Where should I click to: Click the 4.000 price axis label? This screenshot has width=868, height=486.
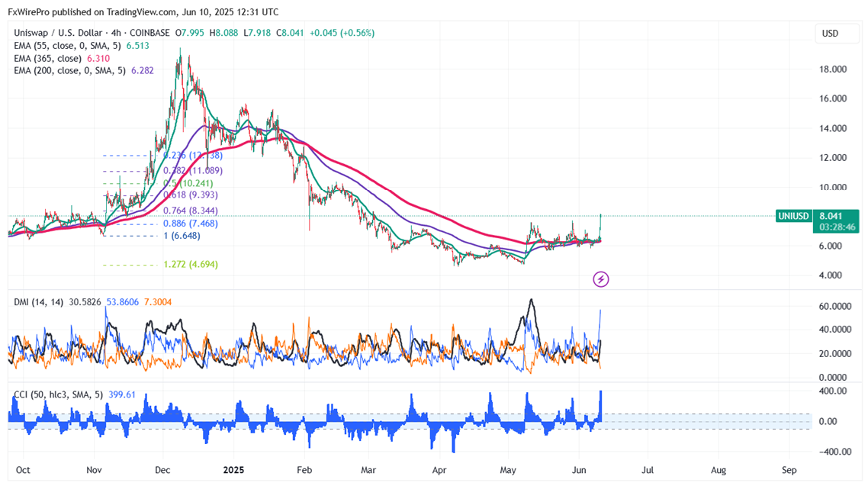coord(830,275)
